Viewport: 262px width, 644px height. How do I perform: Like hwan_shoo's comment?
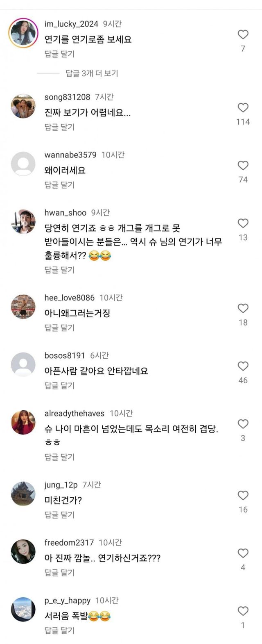243,223
